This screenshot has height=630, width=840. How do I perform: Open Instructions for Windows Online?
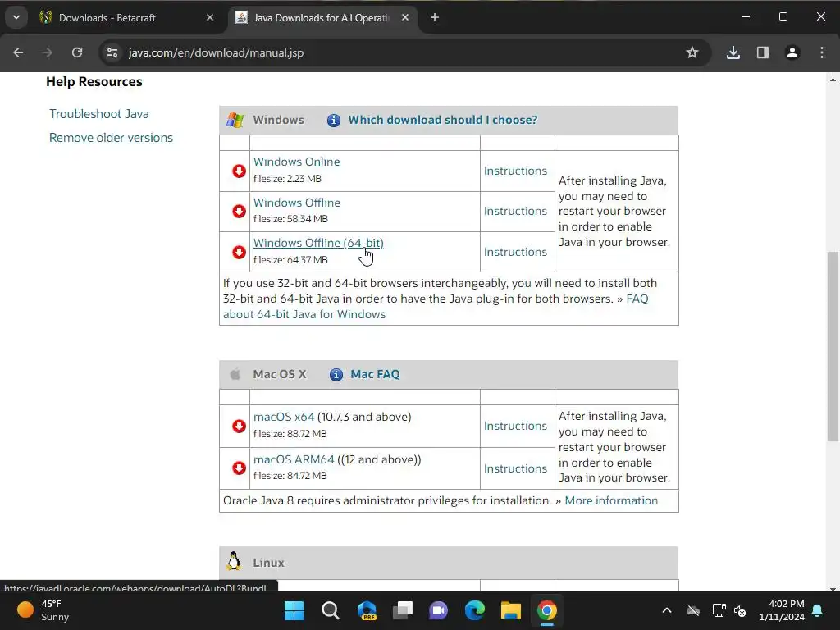tap(515, 171)
